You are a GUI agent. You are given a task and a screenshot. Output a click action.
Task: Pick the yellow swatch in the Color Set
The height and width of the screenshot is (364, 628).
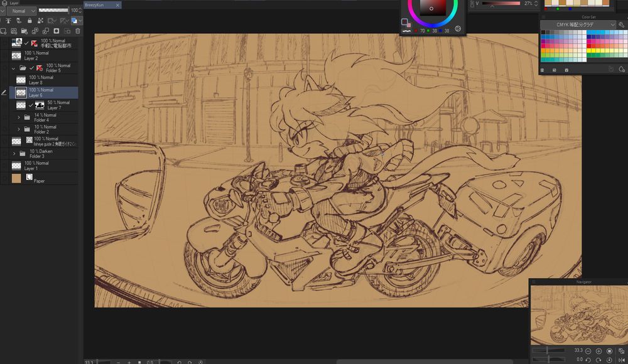[590, 50]
